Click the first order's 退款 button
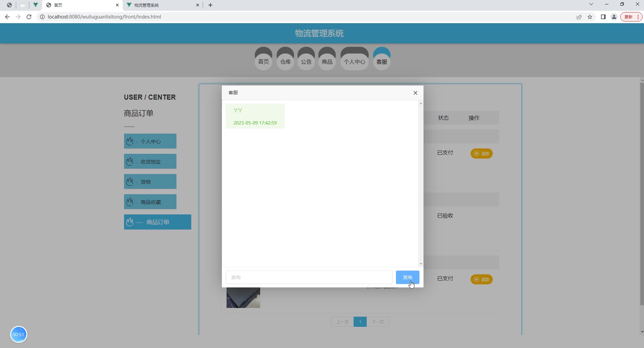The width and height of the screenshot is (644, 348). coord(482,153)
